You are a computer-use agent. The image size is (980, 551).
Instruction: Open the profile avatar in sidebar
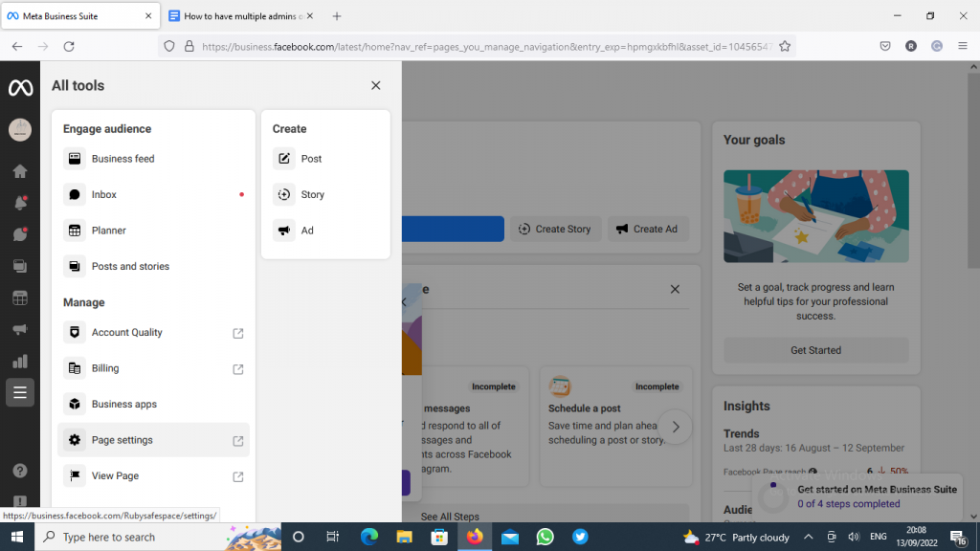[20, 130]
